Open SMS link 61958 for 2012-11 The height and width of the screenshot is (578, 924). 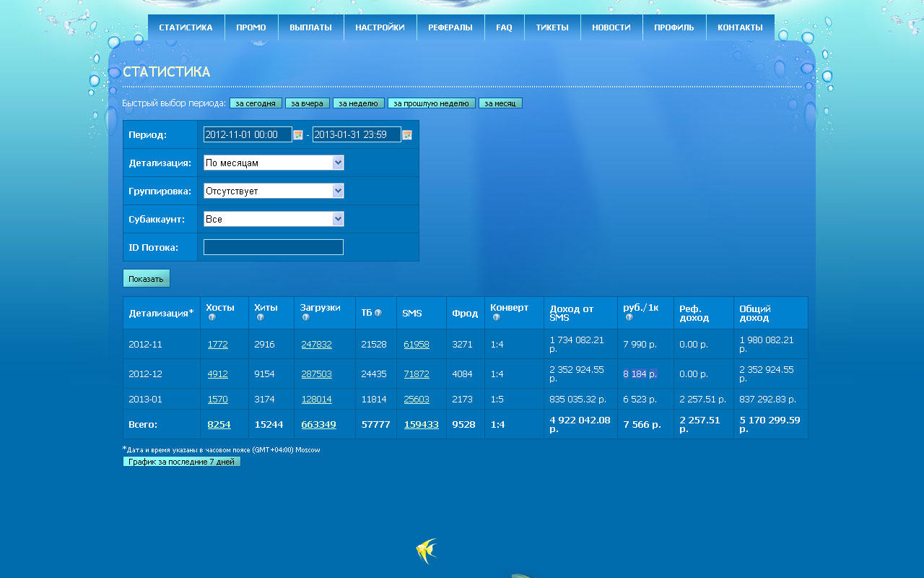(x=416, y=344)
